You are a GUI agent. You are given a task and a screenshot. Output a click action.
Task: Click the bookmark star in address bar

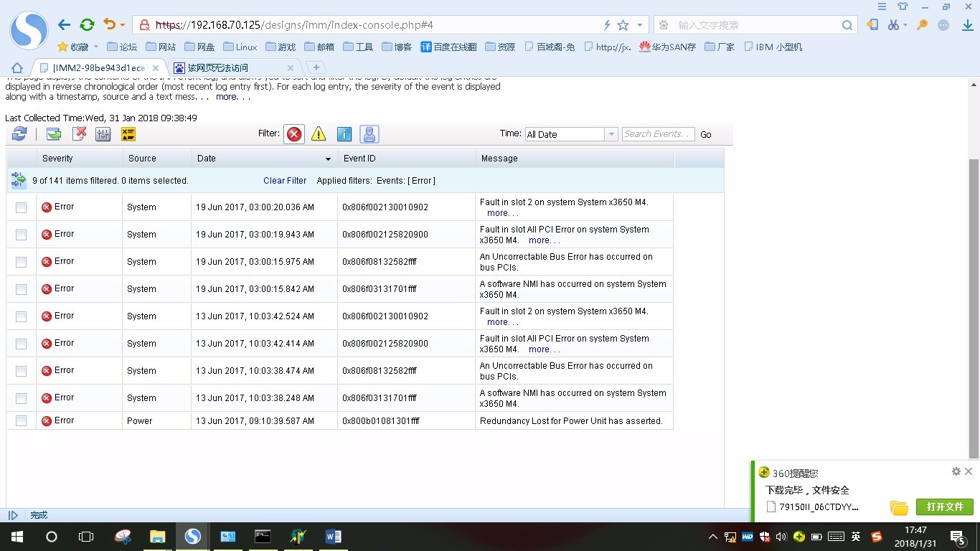[623, 25]
